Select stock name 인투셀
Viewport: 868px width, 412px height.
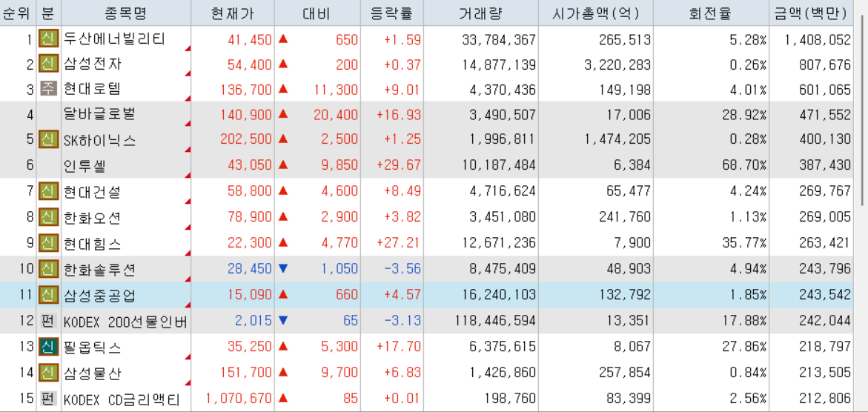pos(85,165)
